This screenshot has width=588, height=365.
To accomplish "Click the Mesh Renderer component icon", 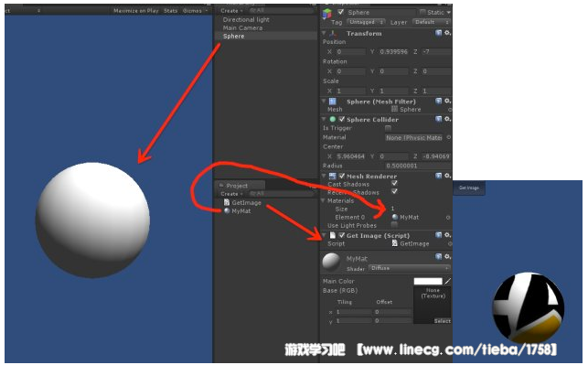I will pyautogui.click(x=332, y=176).
